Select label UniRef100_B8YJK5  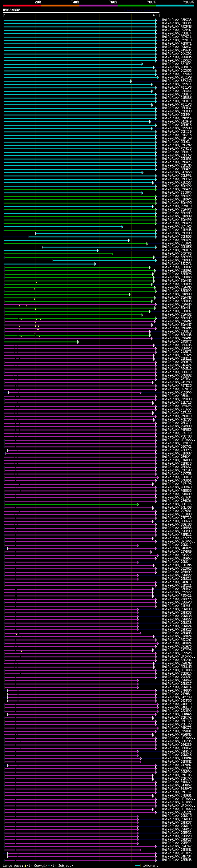click(x=177, y=81)
